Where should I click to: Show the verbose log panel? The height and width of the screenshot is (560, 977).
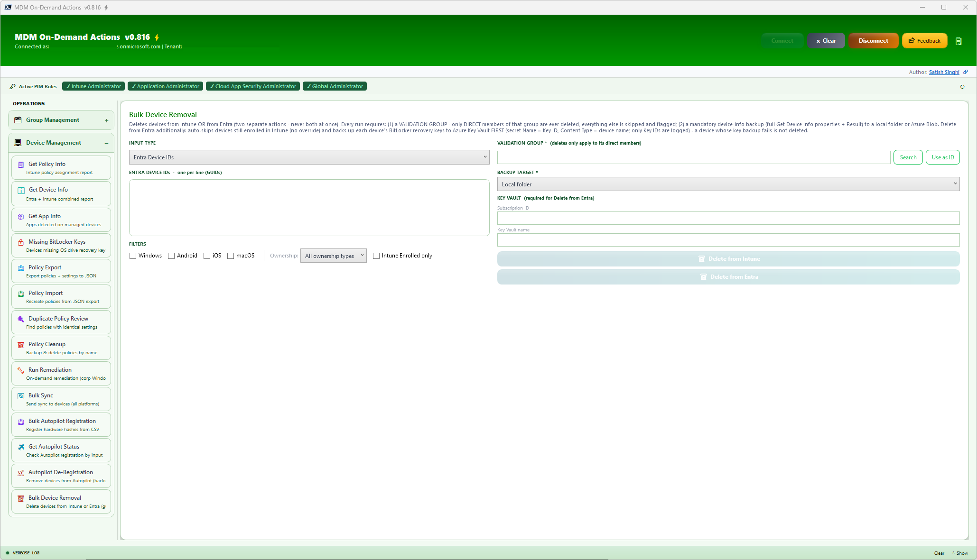(960, 553)
